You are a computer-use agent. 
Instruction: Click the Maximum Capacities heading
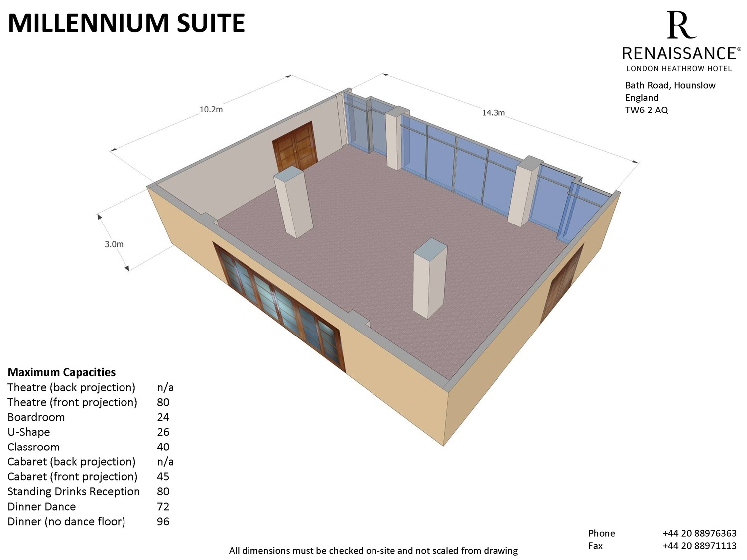(62, 372)
